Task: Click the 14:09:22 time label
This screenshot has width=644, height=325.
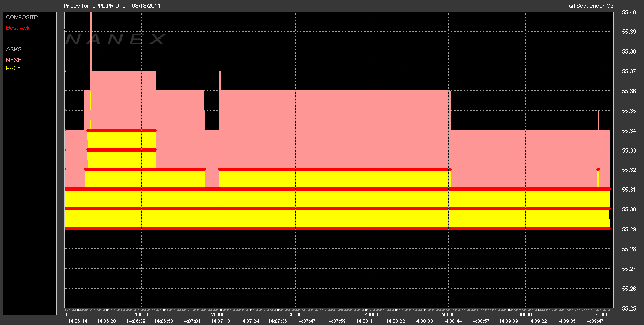Action: click(537, 321)
